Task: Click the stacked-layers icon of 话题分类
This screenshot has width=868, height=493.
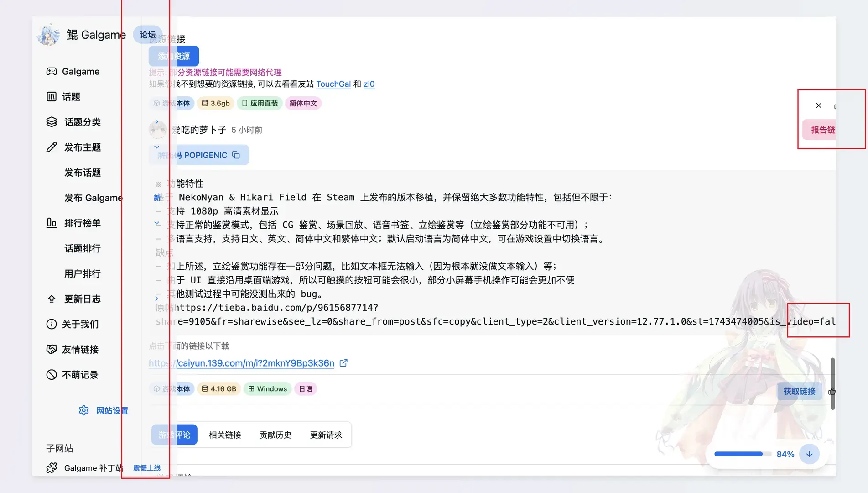Action: 52,122
